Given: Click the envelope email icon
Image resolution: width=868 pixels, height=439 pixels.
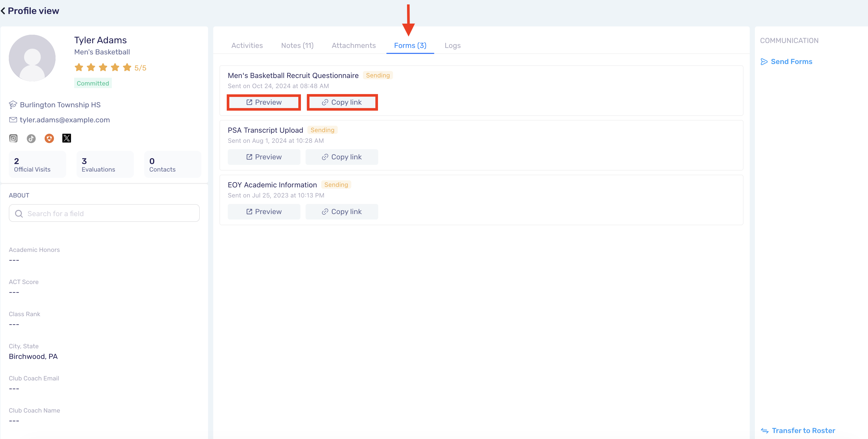Looking at the screenshot, I should [13, 120].
